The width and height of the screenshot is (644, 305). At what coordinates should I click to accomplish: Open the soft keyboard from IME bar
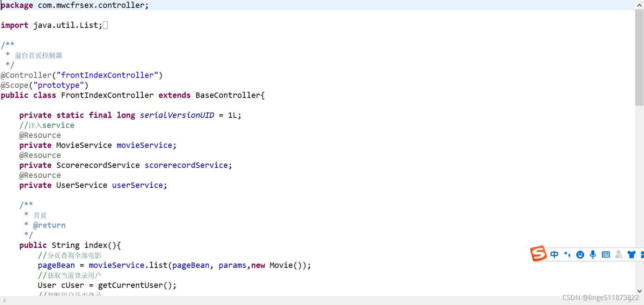click(x=606, y=255)
